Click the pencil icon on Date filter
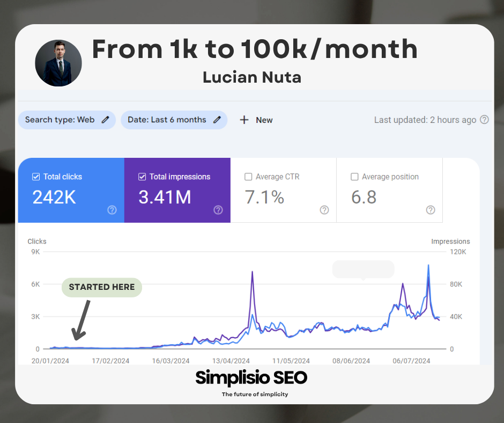The width and height of the screenshot is (504, 423). [x=217, y=120]
